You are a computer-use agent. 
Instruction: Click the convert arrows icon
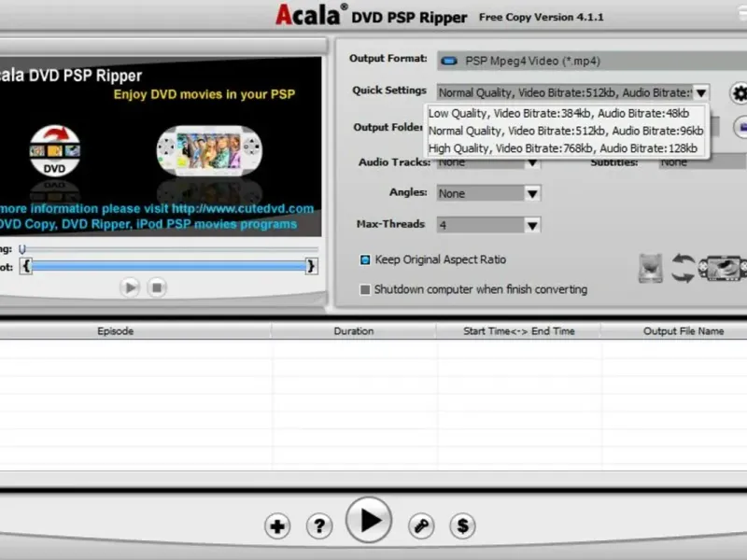point(684,268)
